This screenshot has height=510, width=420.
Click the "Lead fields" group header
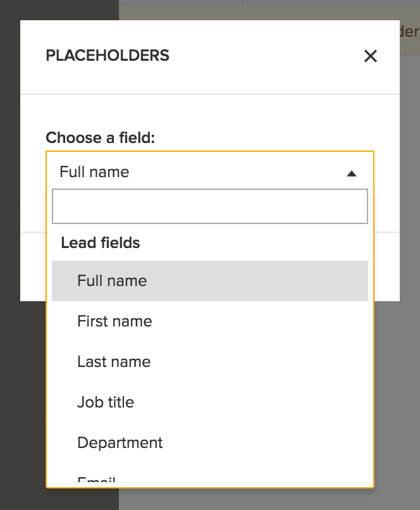click(x=100, y=242)
